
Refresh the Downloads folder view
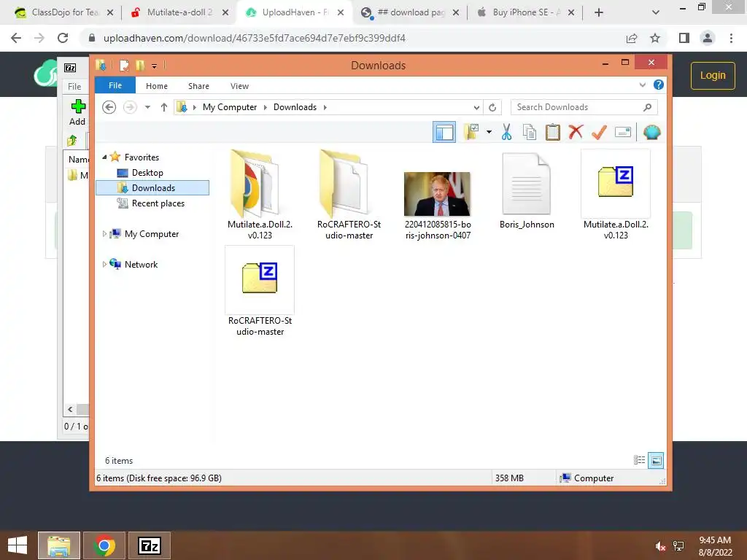pos(492,107)
